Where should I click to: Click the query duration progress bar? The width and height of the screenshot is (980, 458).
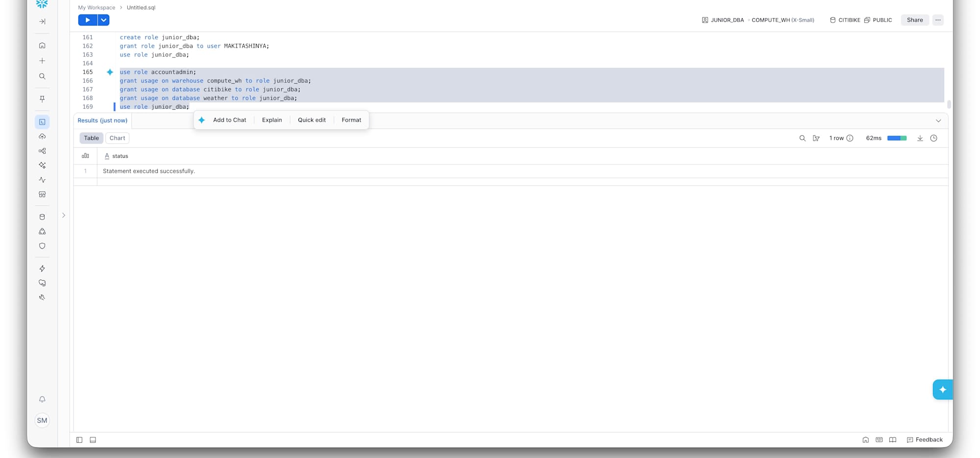pyautogui.click(x=897, y=138)
